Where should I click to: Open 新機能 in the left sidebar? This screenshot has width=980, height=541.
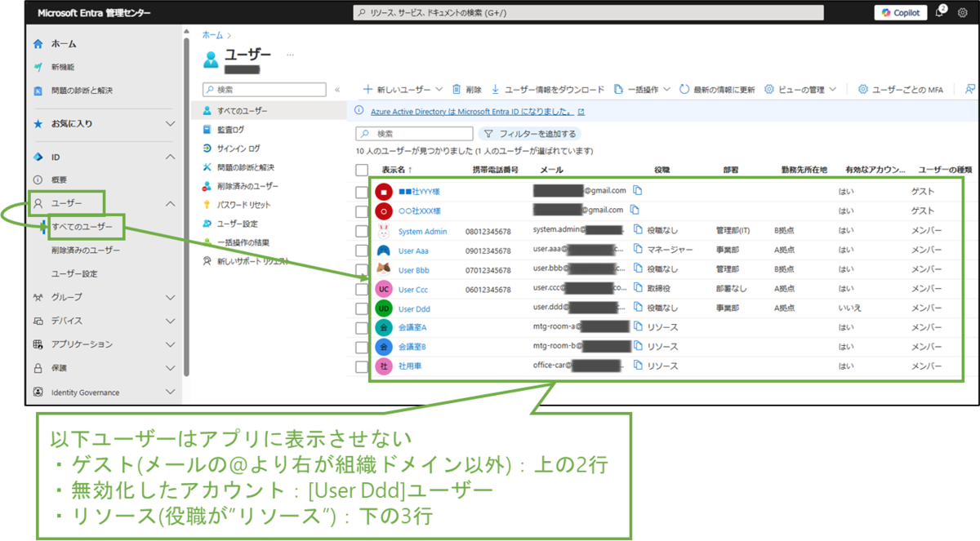[x=63, y=67]
